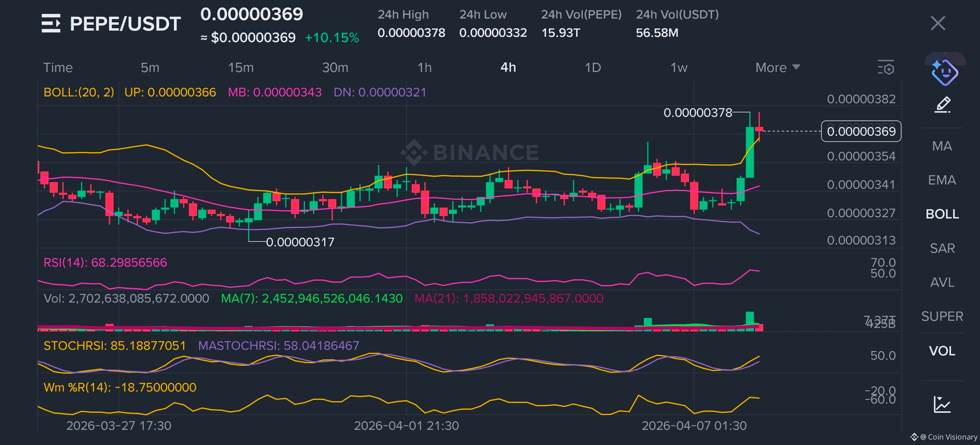Click the MA(21) volume legend

click(x=509, y=298)
